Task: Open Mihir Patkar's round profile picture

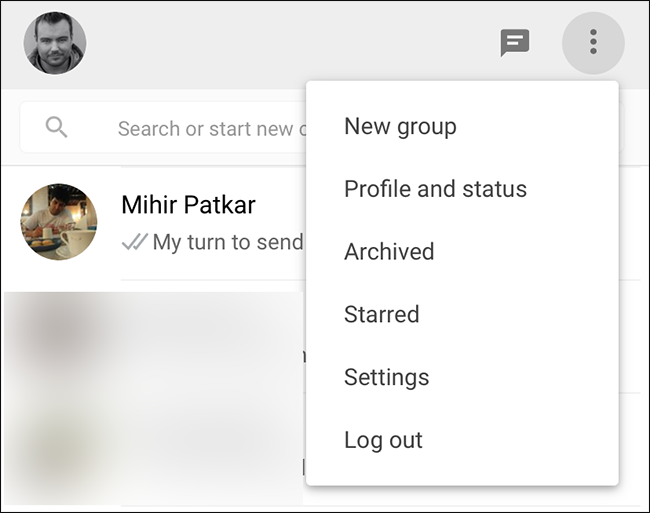Action: (x=59, y=222)
